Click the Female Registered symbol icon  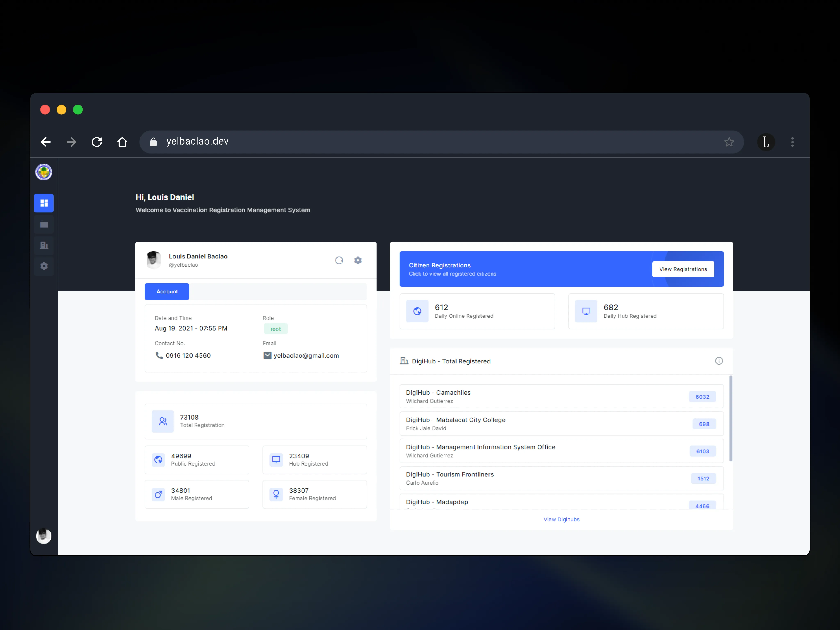click(276, 494)
